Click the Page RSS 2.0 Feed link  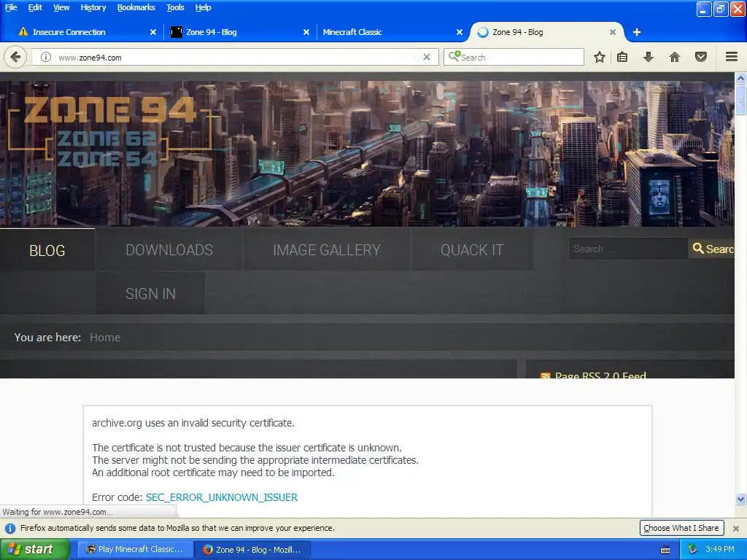600,376
